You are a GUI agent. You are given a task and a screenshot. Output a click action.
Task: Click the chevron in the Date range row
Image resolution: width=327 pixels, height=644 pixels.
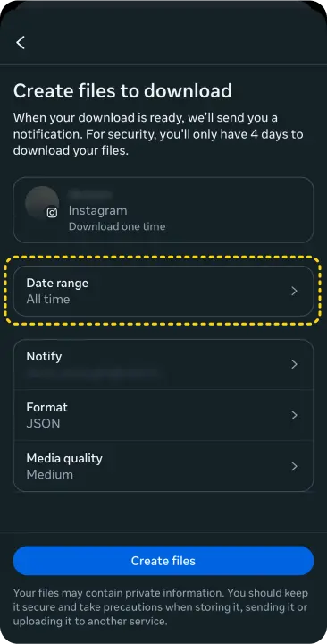[x=294, y=292]
